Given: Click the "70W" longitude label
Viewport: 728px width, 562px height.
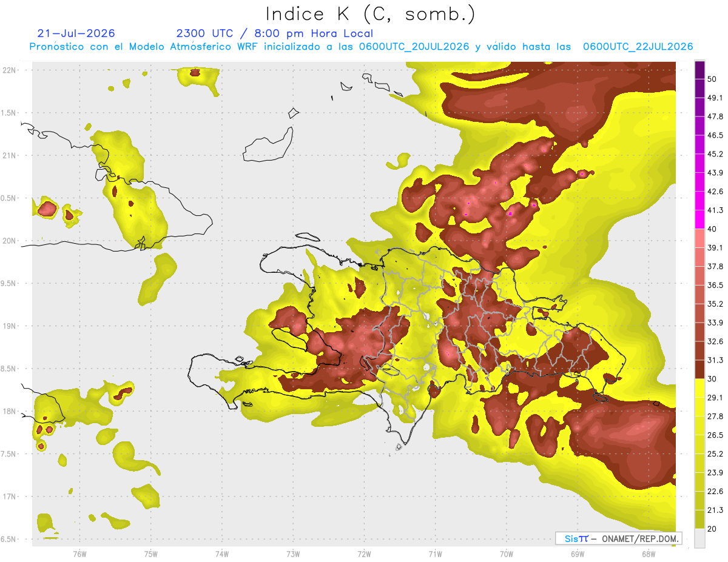Looking at the screenshot, I should coord(507,553).
